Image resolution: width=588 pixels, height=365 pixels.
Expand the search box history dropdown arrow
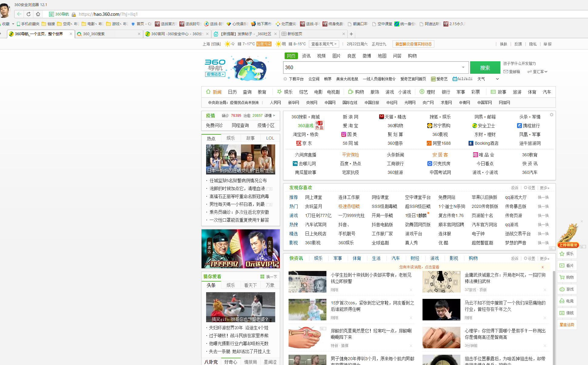click(463, 67)
